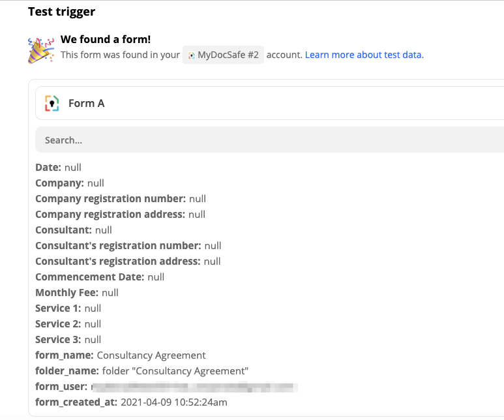Open the Learn more about test data link
Image resolution: width=504 pixels, height=420 pixels.
tap(363, 55)
